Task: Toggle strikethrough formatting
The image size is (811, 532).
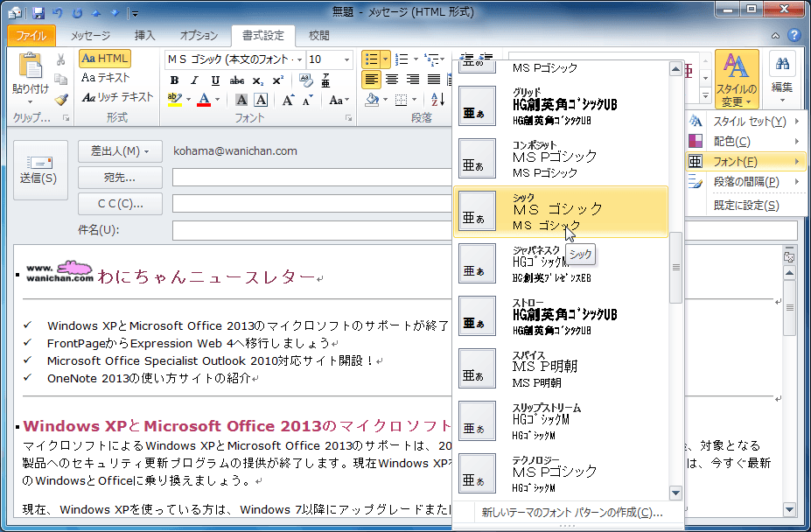Action: [x=236, y=80]
